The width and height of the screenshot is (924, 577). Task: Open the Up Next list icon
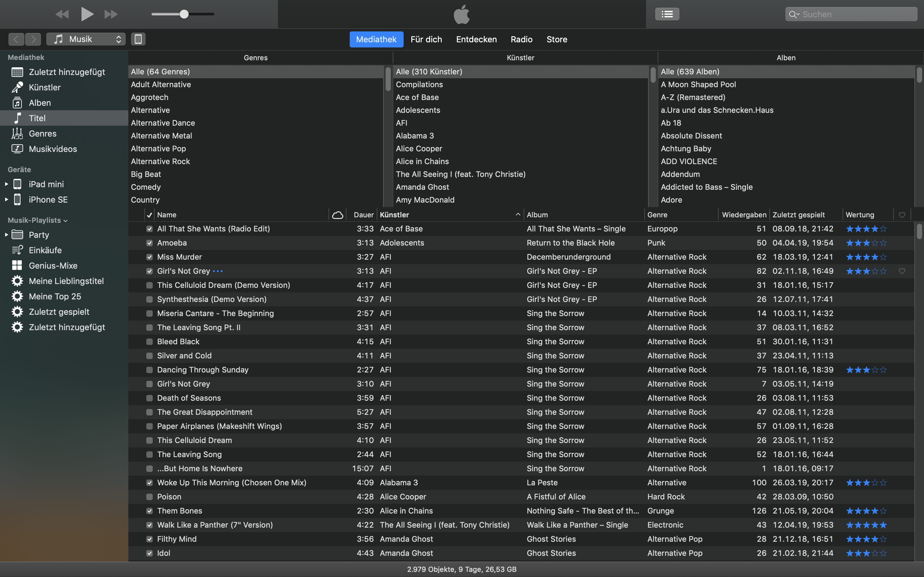point(667,14)
